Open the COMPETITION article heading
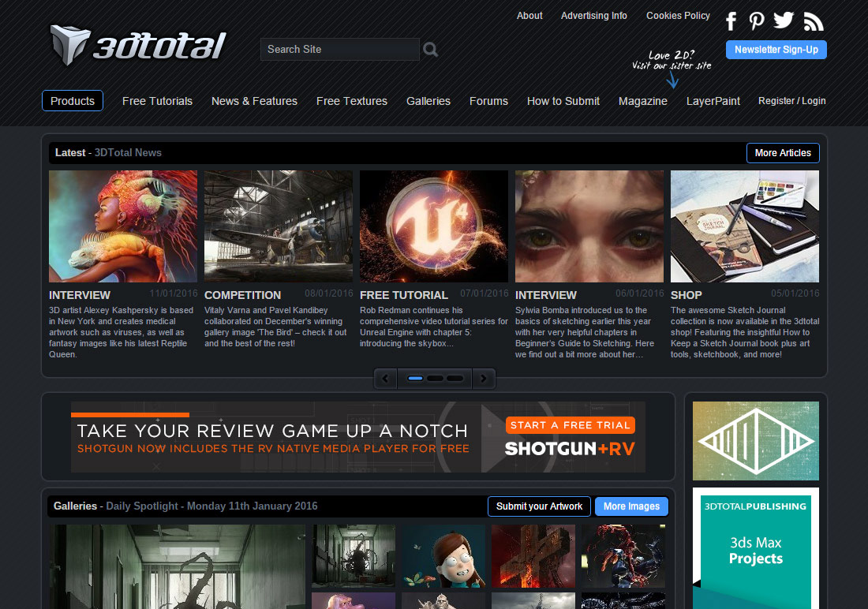This screenshot has width=868, height=609. [x=242, y=295]
